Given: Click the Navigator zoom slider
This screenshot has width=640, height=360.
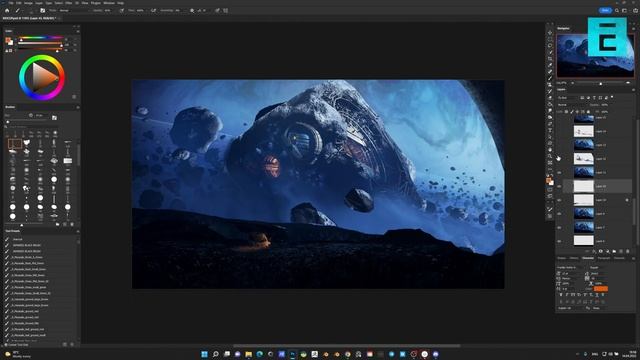Looking at the screenshot, I should 600,83.
